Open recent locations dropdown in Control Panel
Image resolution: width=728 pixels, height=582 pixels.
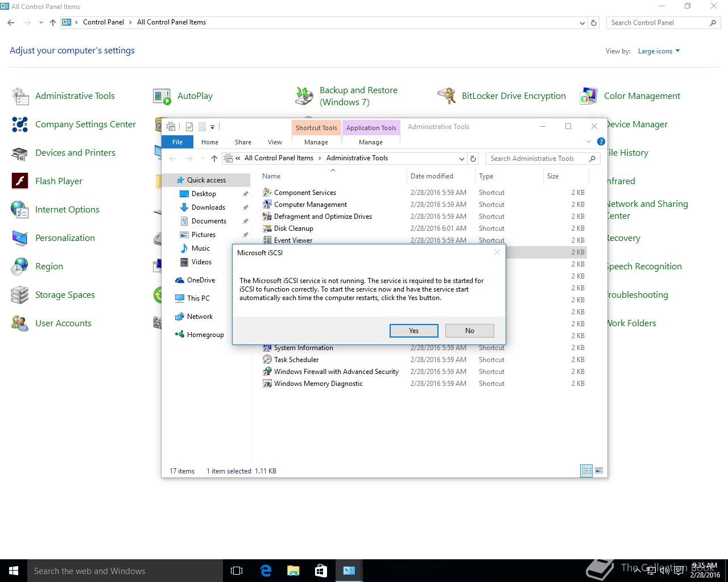[x=41, y=23]
